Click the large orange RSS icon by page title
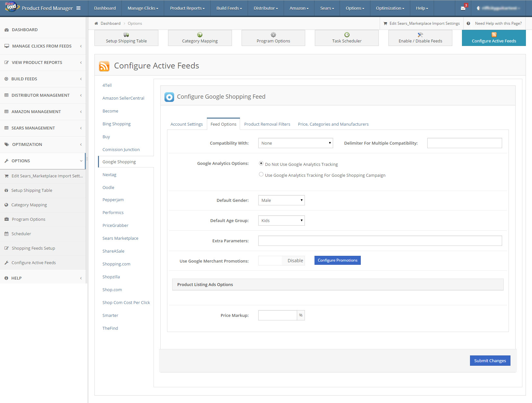Screen dimensions: 532x403 point(104,66)
